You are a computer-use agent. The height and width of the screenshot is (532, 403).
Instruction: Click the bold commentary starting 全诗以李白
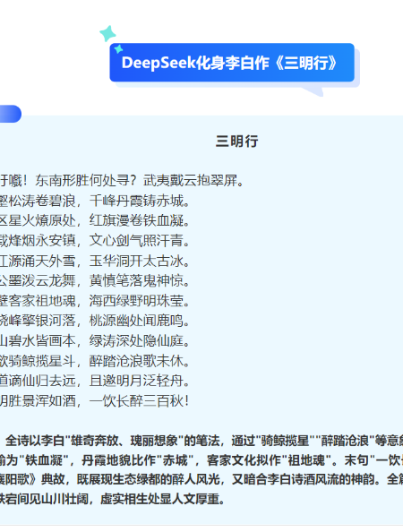201,470
